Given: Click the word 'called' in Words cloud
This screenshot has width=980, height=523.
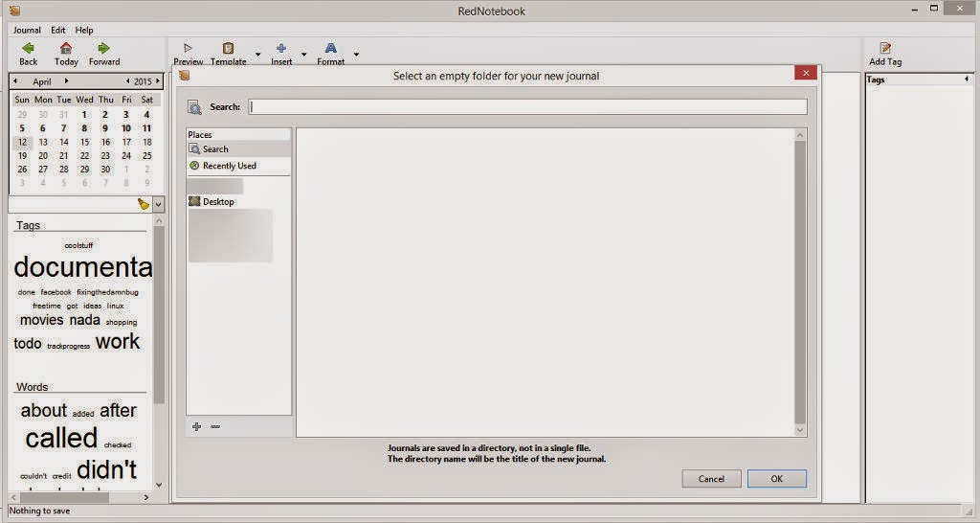Looking at the screenshot, I should click(61, 438).
